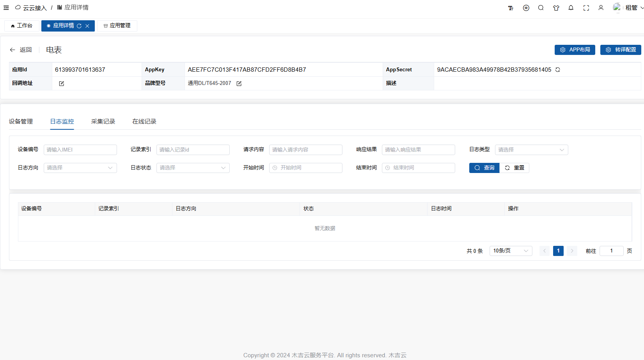Open the 日志状态 dropdown
This screenshot has width=644, height=360.
pos(193,168)
